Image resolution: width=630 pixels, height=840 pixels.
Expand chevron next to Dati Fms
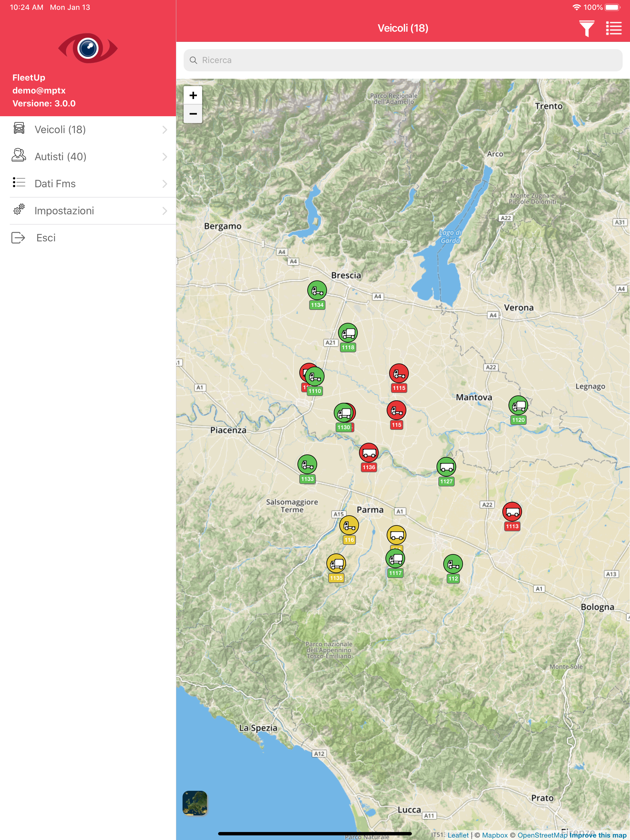[165, 184]
